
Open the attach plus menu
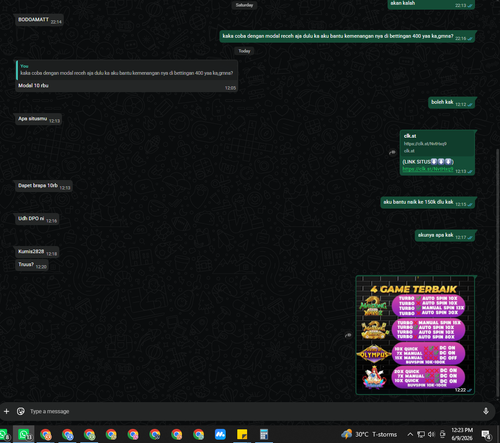[x=6, y=411]
